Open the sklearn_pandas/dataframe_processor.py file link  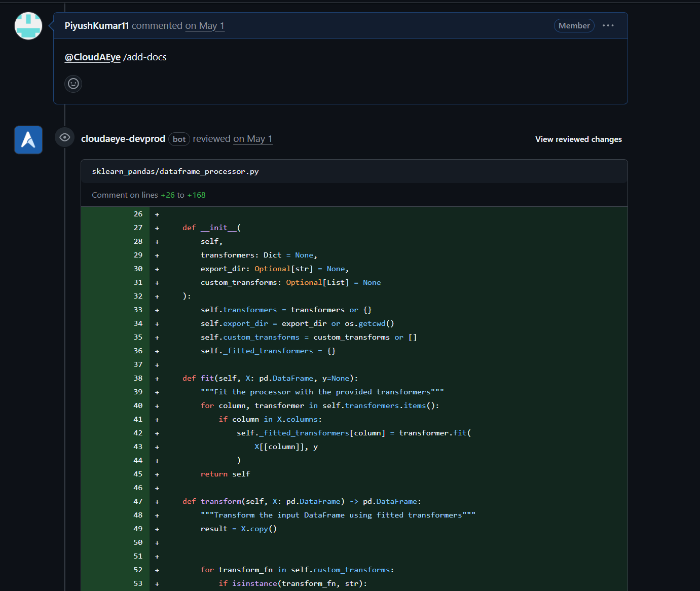[x=175, y=171]
